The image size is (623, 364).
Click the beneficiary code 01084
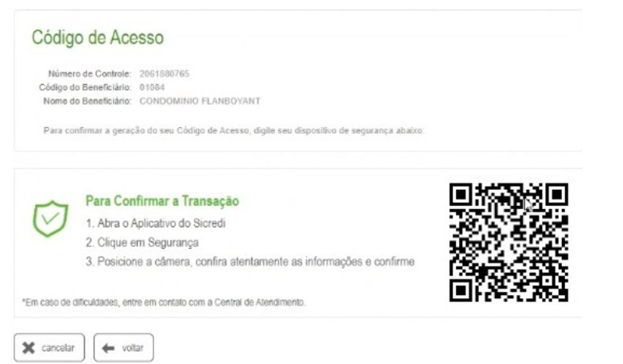pyautogui.click(x=152, y=87)
